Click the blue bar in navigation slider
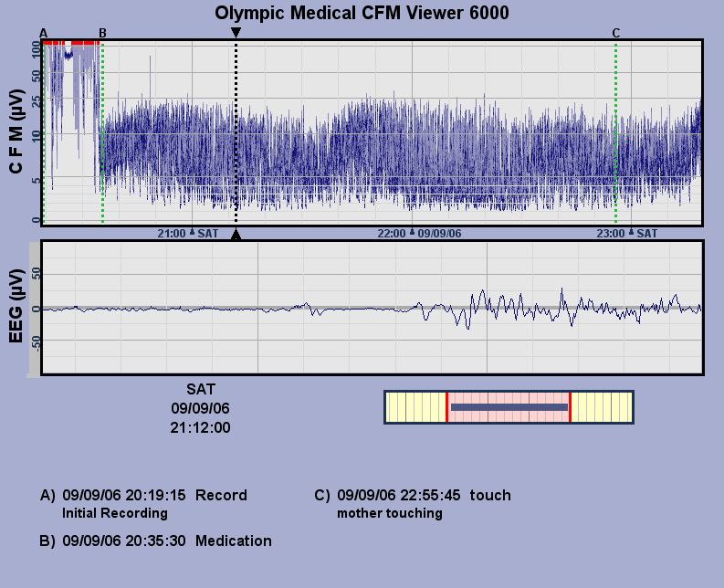 509,407
